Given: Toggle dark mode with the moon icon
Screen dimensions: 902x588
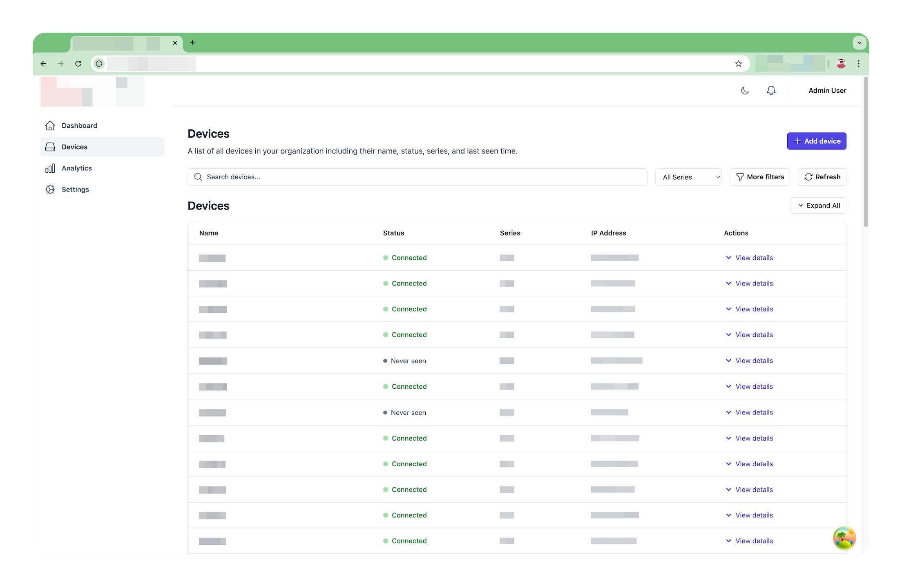Looking at the screenshot, I should (745, 90).
